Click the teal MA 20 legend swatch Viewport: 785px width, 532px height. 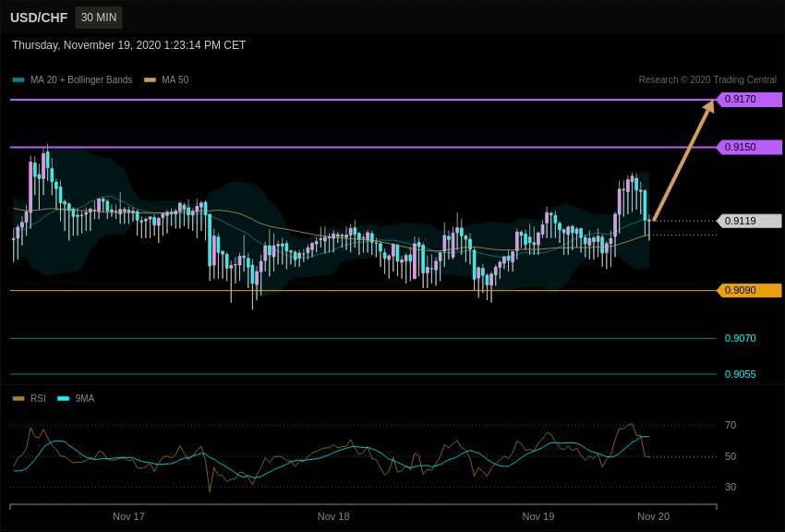pos(18,80)
